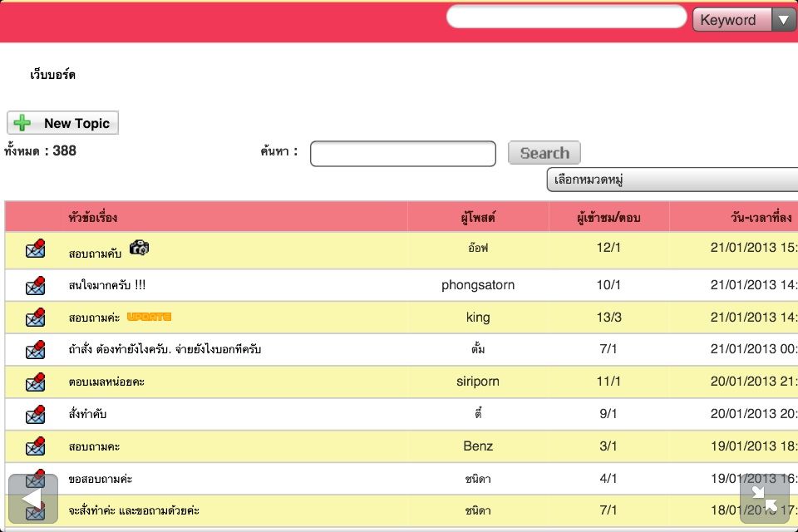
Task: Click the envelope icon beside สอบถามคับ topic
Action: [35, 249]
